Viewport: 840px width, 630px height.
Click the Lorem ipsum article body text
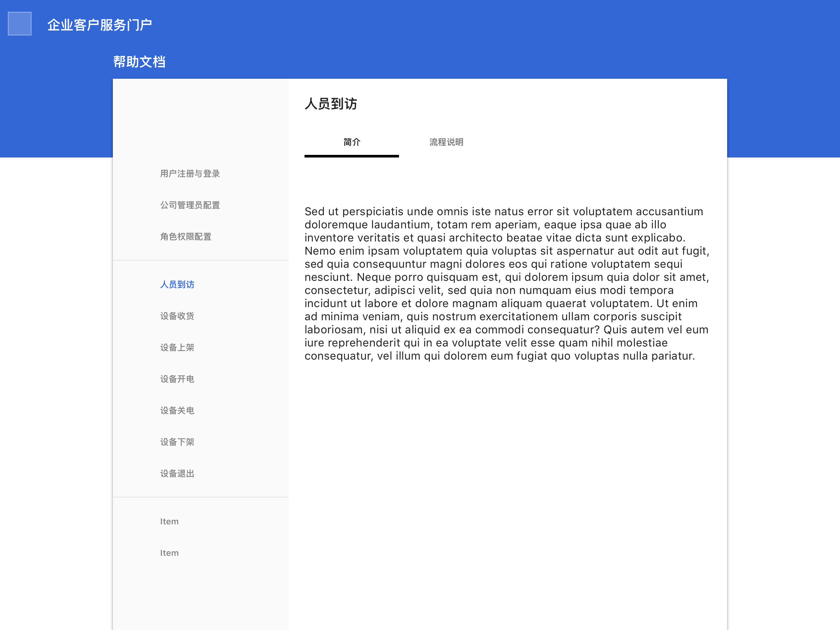point(507,284)
